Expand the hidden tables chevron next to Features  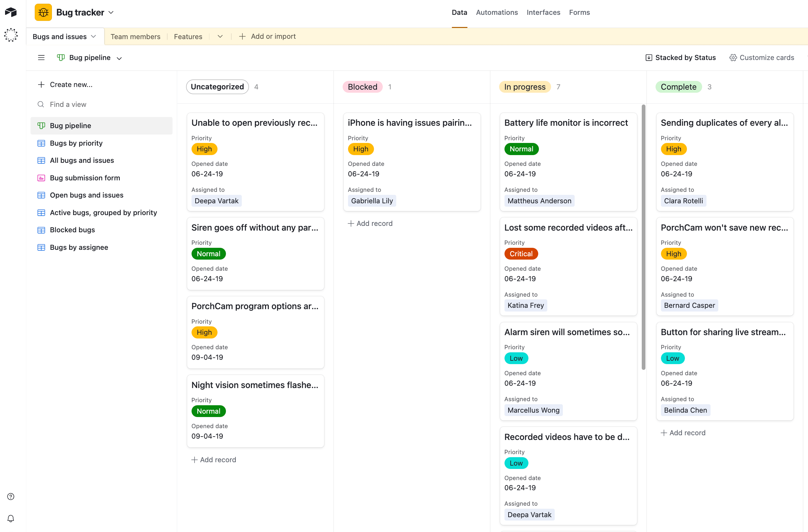click(x=220, y=36)
